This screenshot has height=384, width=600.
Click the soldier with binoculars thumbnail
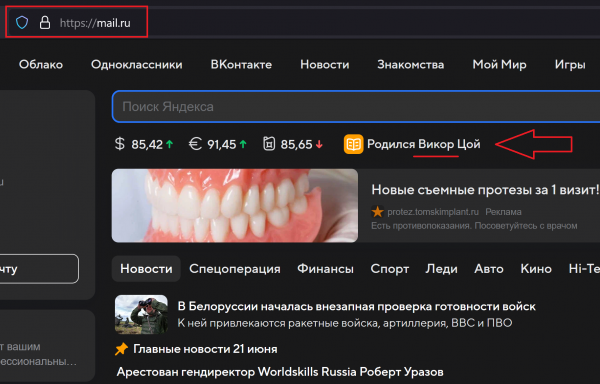tap(141, 314)
